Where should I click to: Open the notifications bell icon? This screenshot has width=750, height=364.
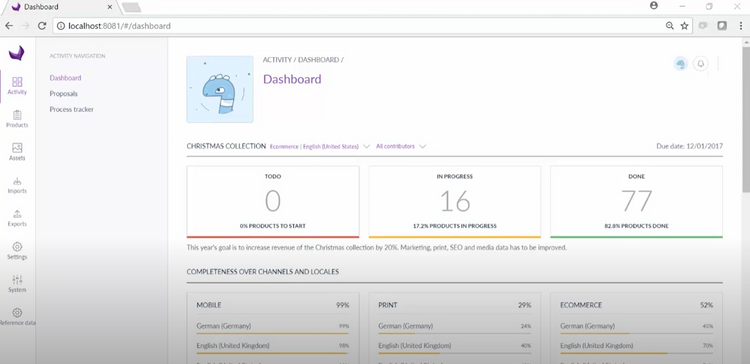[x=701, y=64]
